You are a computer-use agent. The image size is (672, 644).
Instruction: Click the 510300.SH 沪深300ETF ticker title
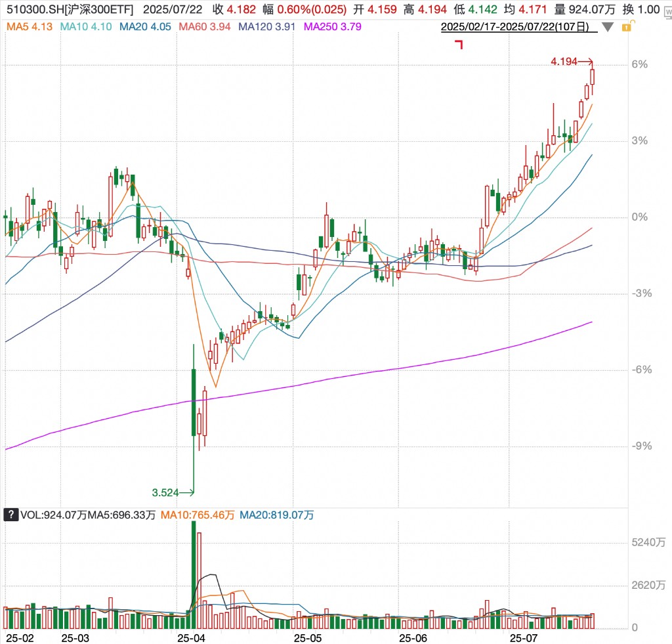[68, 10]
